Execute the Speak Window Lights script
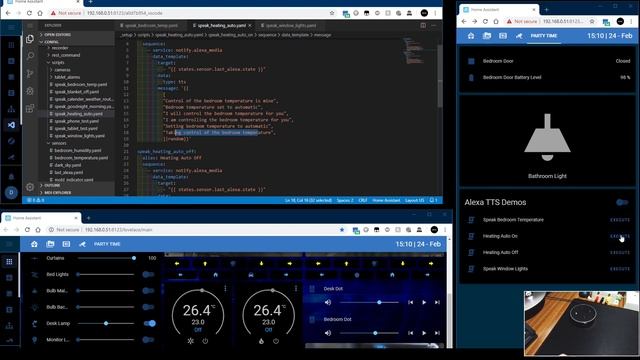The height and width of the screenshot is (360, 640). tap(620, 269)
